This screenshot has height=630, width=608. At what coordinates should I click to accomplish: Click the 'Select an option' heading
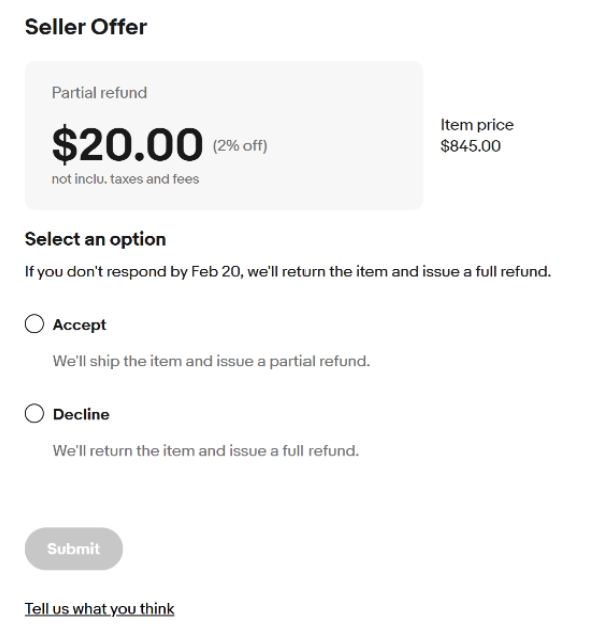click(95, 239)
